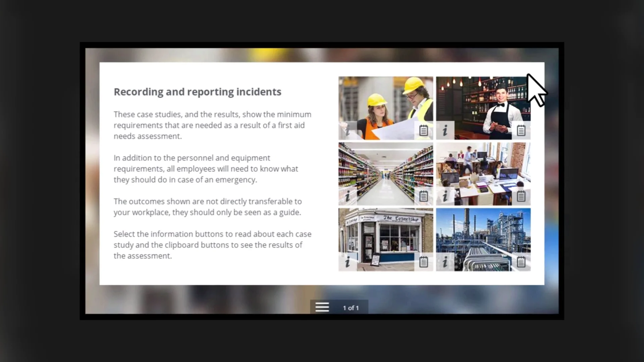View clipboard results for The Cornershop
Screen dimensions: 644x362
point(423,262)
